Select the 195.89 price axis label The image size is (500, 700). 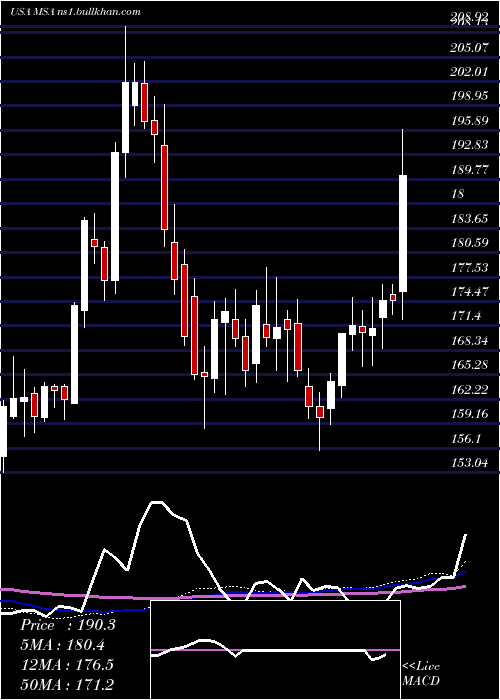(x=469, y=121)
